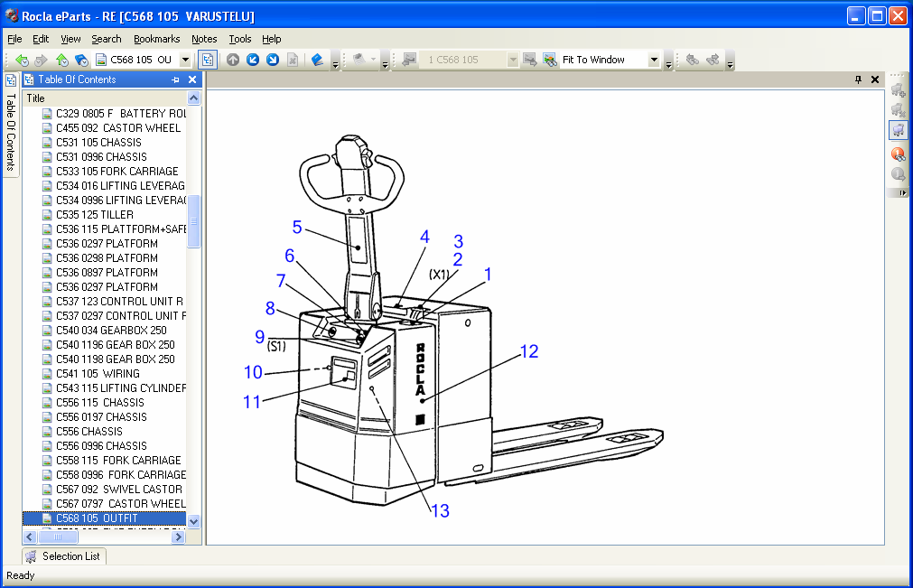Click the contents list scroll-down arrow

pyautogui.click(x=193, y=522)
